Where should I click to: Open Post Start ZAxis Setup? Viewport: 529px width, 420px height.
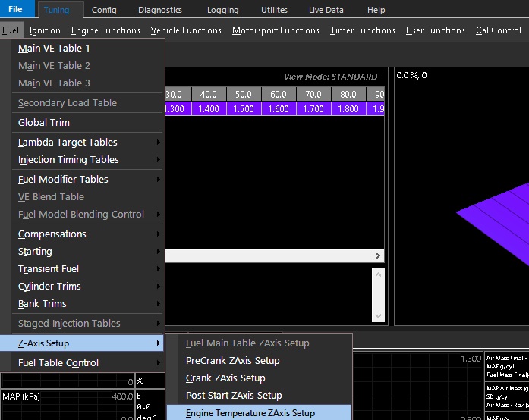point(234,395)
